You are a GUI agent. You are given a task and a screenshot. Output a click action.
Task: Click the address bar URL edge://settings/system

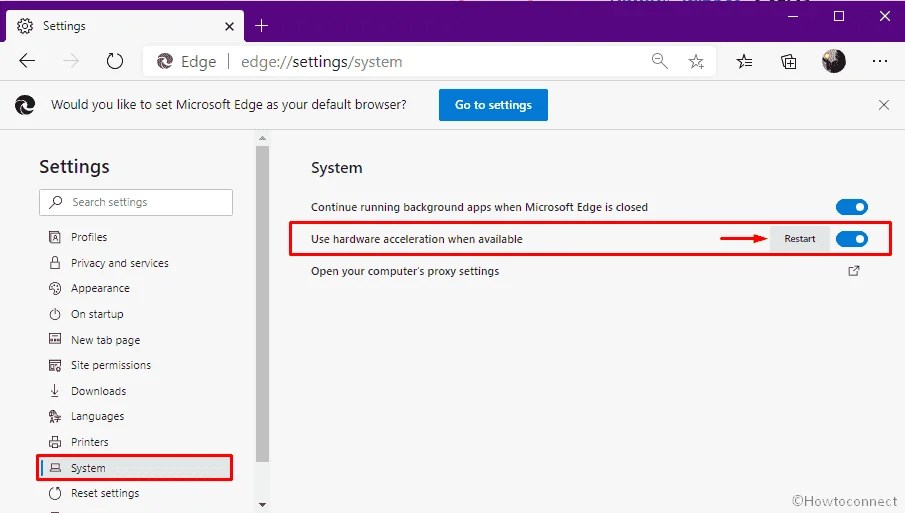pos(321,62)
